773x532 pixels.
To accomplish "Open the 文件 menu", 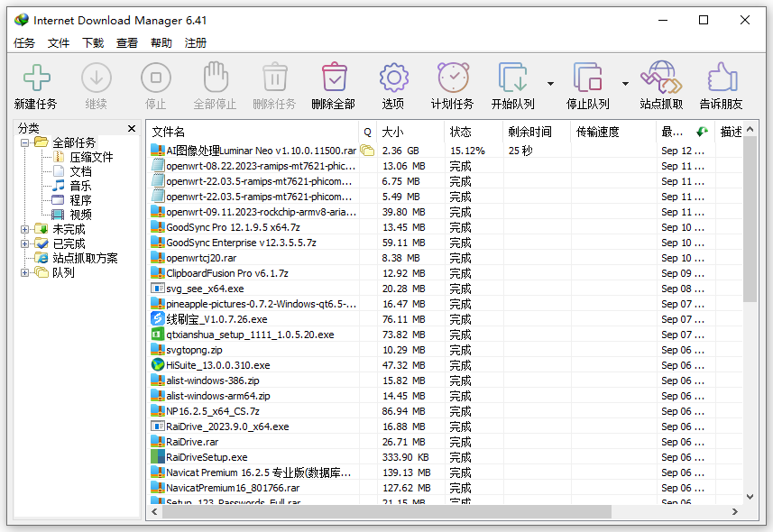I will (x=59, y=43).
